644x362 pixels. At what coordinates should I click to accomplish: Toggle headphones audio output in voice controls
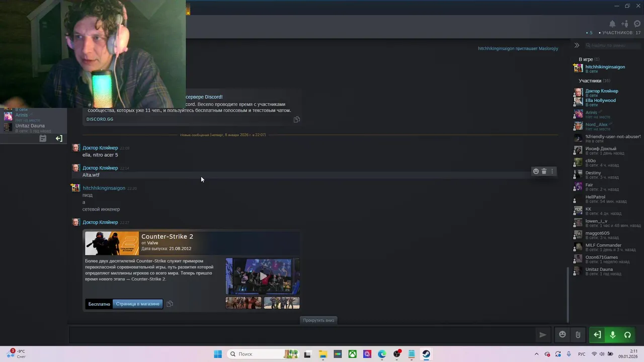click(627, 335)
